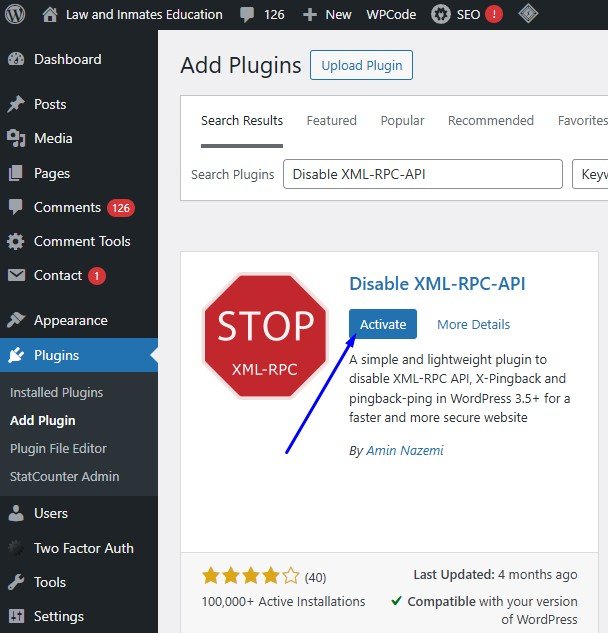The height and width of the screenshot is (633, 608).
Task: Open the Contact menu item
Action: point(58,275)
